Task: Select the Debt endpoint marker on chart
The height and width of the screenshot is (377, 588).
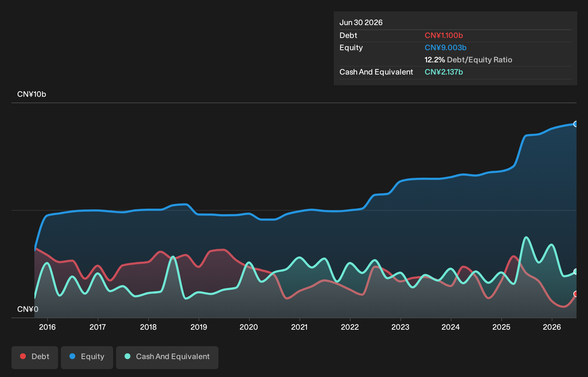Action: pos(576,294)
